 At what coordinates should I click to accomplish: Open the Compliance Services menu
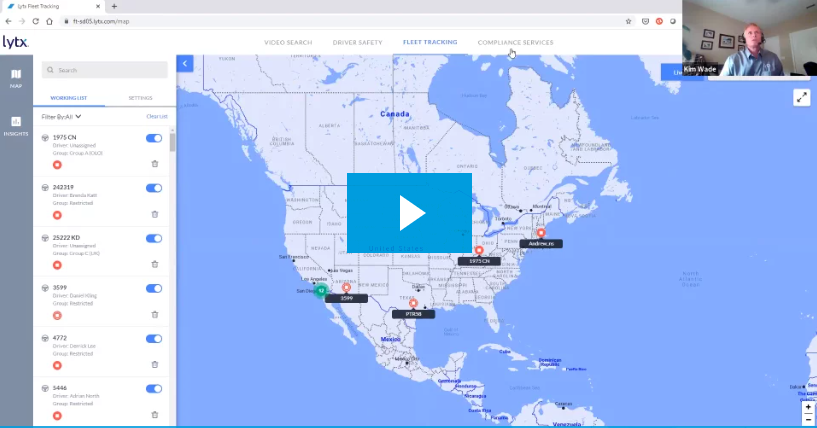515,42
